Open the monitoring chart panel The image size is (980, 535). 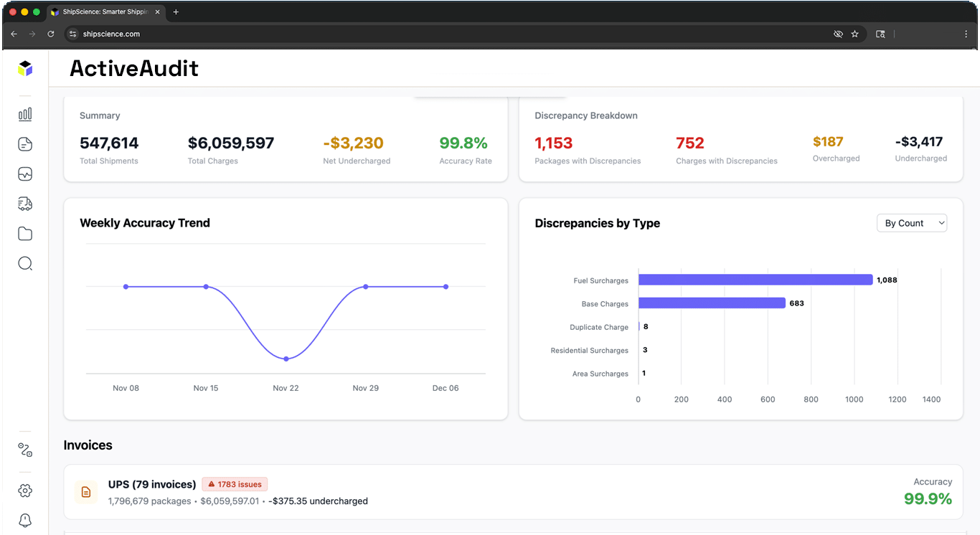24,174
